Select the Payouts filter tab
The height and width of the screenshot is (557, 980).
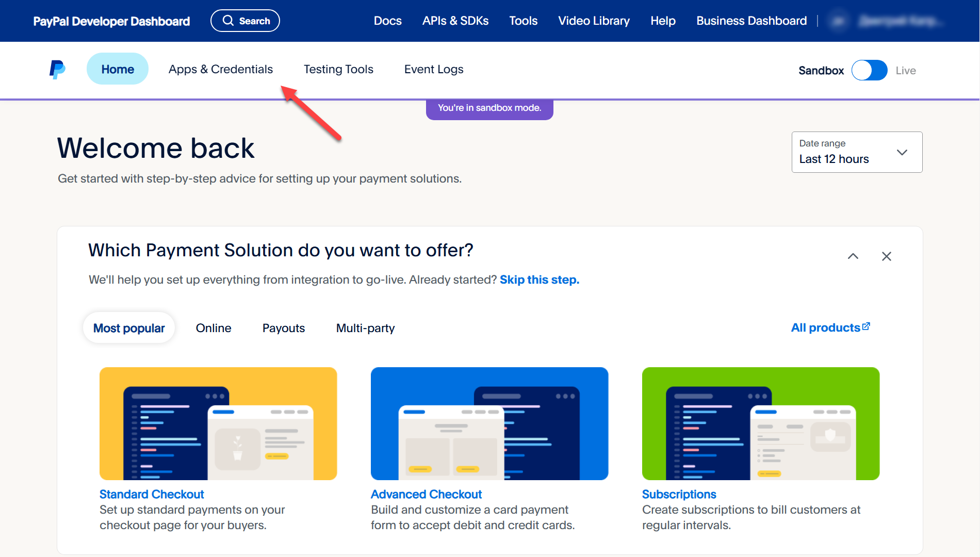(x=284, y=328)
